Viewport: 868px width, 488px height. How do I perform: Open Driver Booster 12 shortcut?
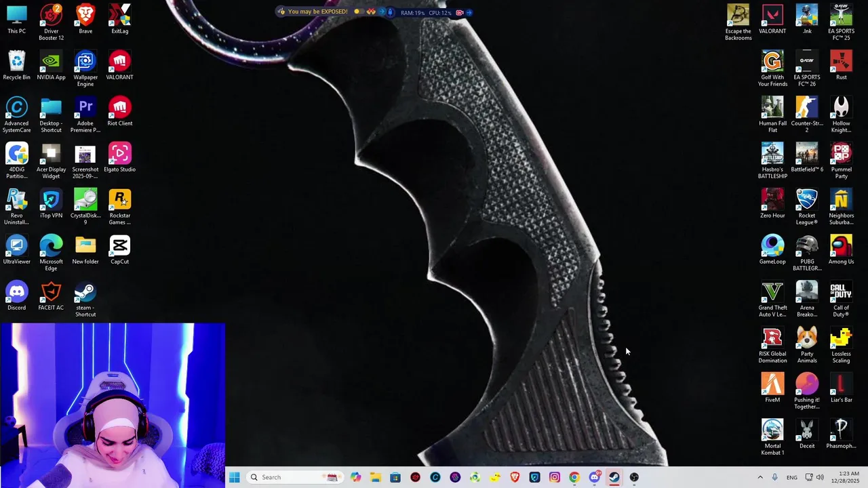click(51, 22)
